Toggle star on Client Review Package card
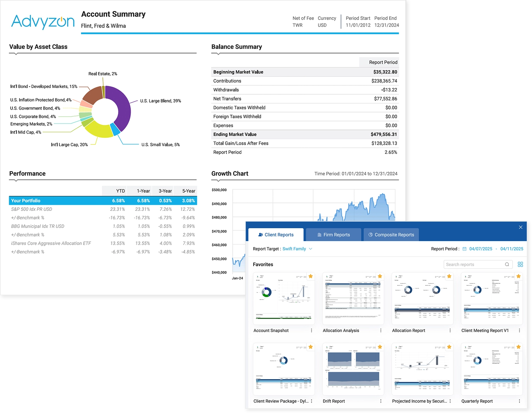532x416 pixels. [311, 347]
